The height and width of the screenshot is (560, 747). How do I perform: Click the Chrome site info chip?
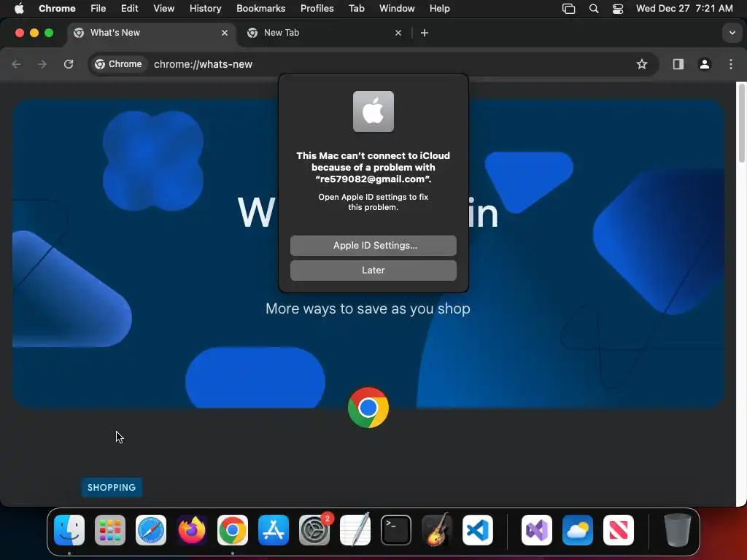click(119, 64)
